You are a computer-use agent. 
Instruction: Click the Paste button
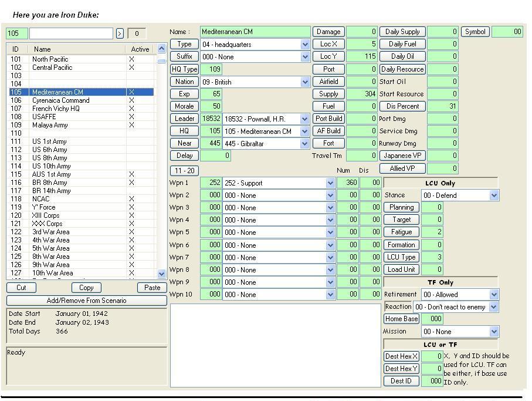pos(152,288)
